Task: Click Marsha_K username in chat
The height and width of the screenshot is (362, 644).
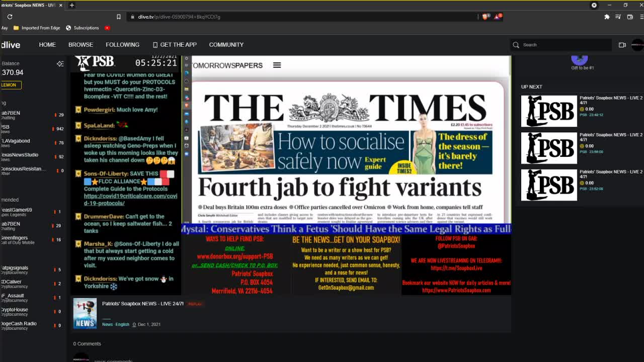Action: point(98,244)
